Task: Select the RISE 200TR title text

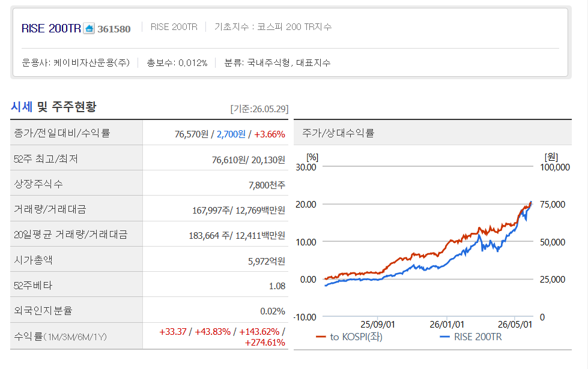Action: click(x=51, y=28)
